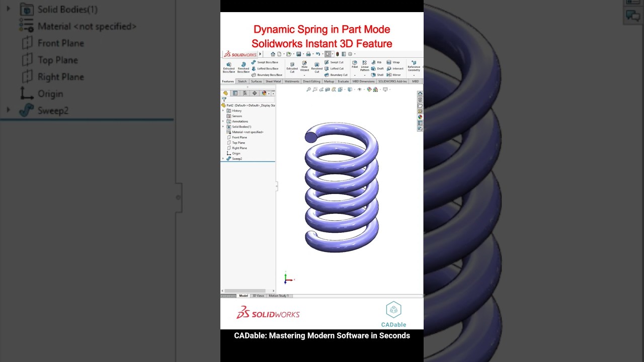Open the Hole Wizard dropdown arrow
Screen dimensions: 644x362
[x=304, y=75]
